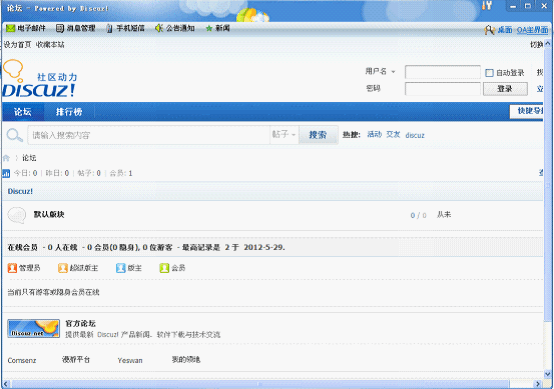Click the search magnifier icon
The height and width of the screenshot is (389, 554).
tap(14, 135)
